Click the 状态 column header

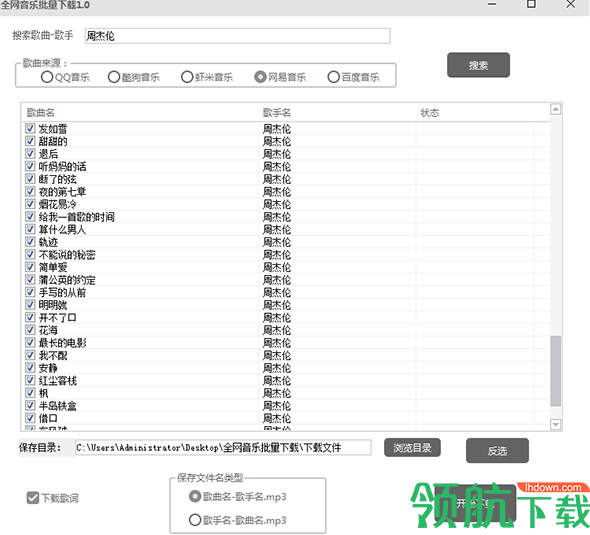click(x=475, y=112)
